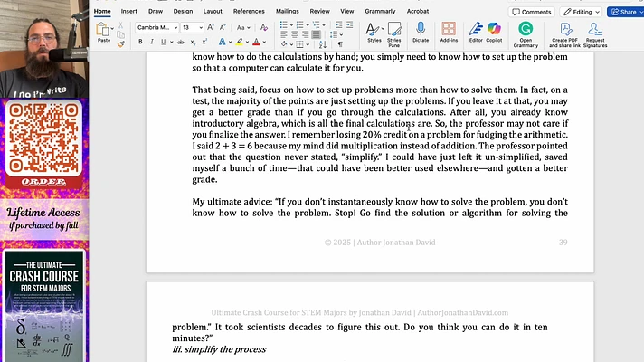The height and width of the screenshot is (362, 644).
Task: Open the font name dropdown
Action: point(175,27)
